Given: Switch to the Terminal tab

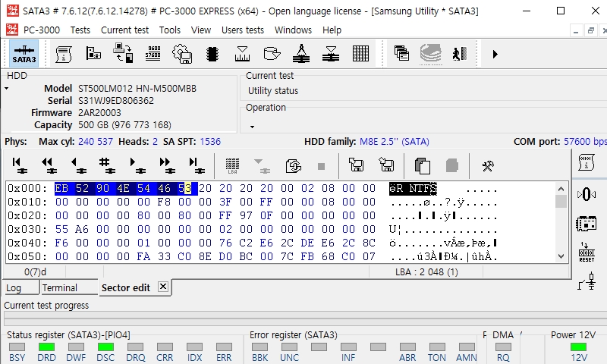Looking at the screenshot, I should [68, 288].
